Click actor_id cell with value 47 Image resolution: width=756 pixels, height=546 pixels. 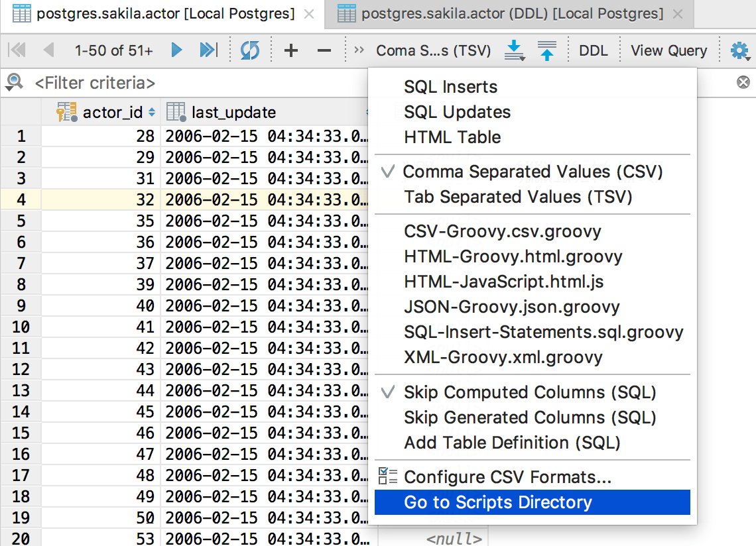[101, 454]
